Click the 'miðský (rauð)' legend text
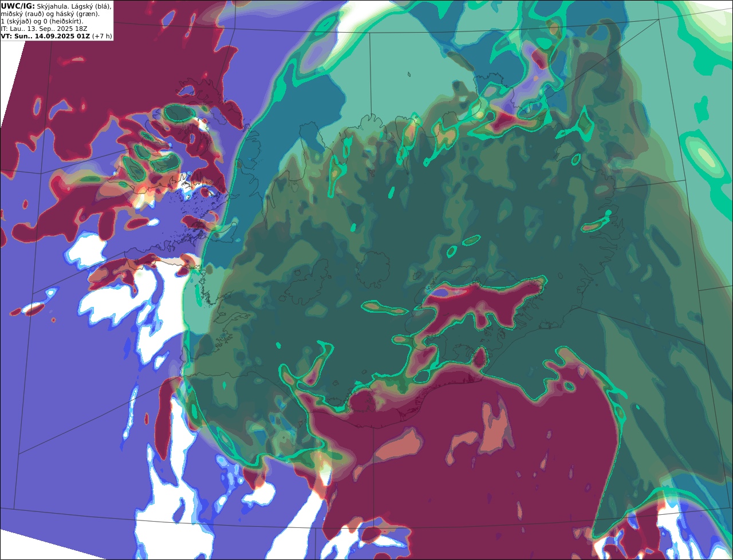 tap(23, 14)
